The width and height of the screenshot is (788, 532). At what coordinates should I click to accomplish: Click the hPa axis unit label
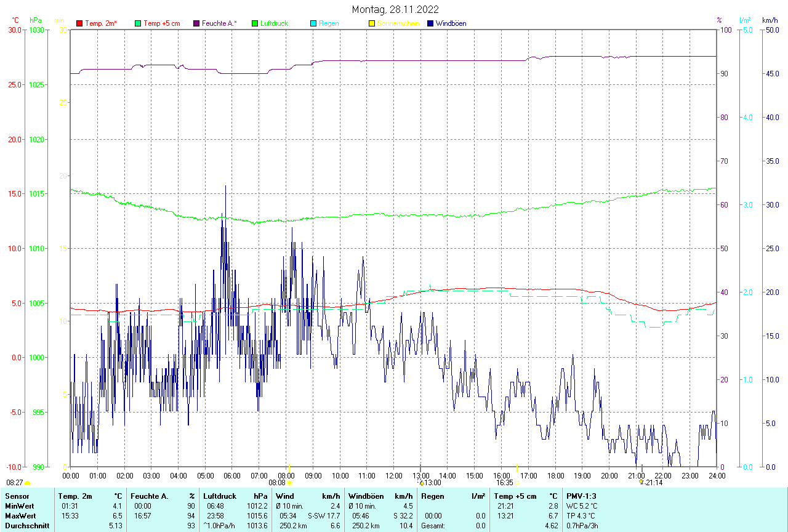[x=35, y=20]
